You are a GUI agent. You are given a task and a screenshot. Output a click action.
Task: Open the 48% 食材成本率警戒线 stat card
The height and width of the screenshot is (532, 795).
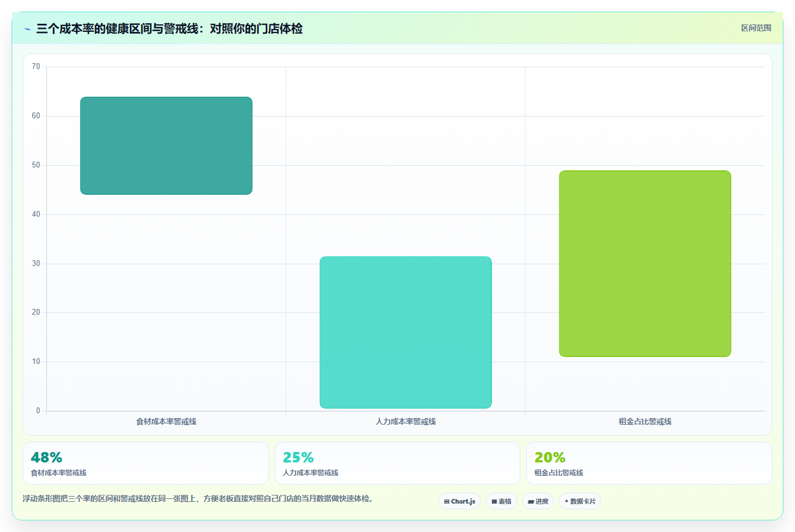[145, 463]
